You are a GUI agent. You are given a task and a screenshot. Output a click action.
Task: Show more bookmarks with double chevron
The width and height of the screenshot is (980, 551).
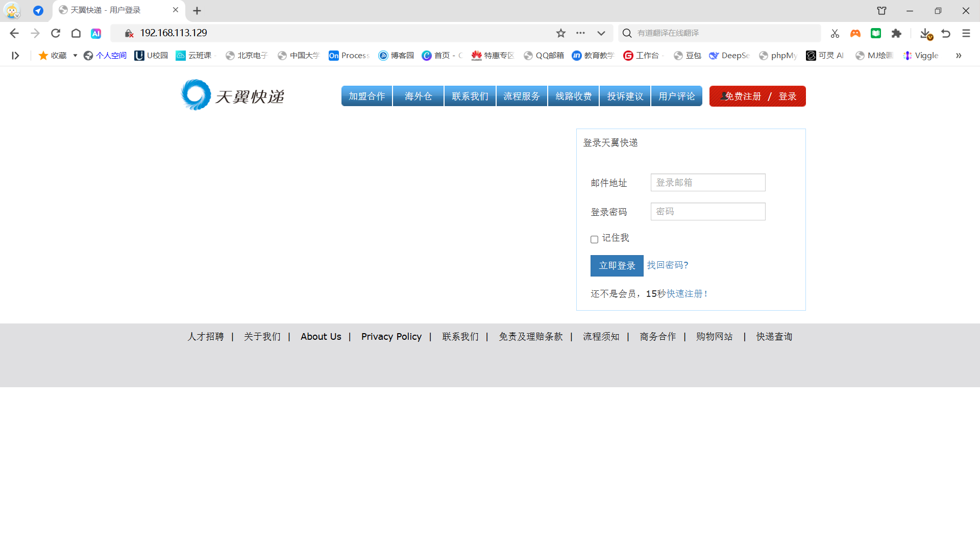(959, 55)
